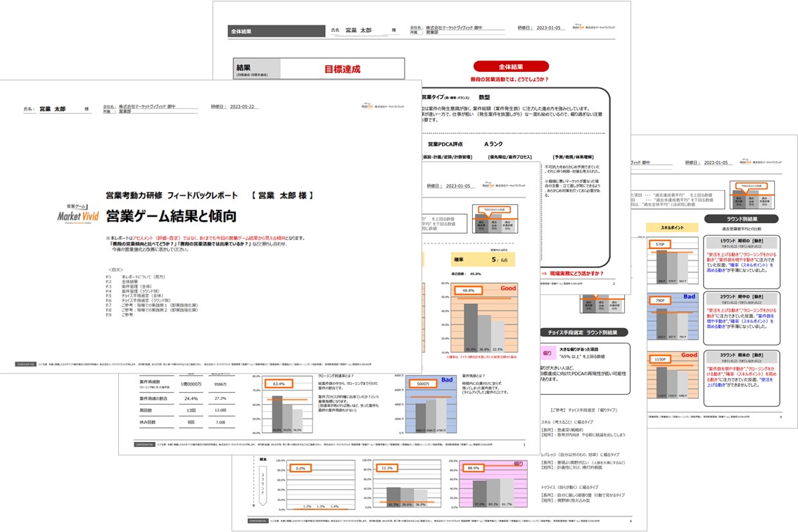Click the 88.9% pink 偏り chart

click(494, 484)
